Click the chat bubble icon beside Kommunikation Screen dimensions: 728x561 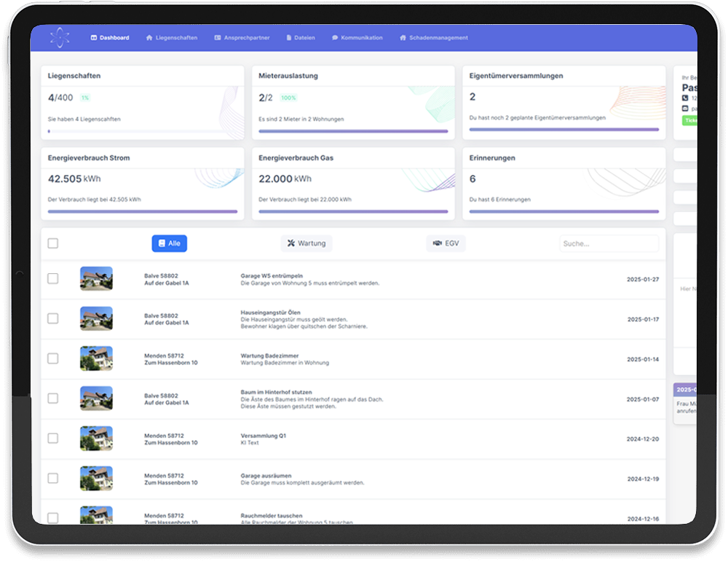[335, 38]
